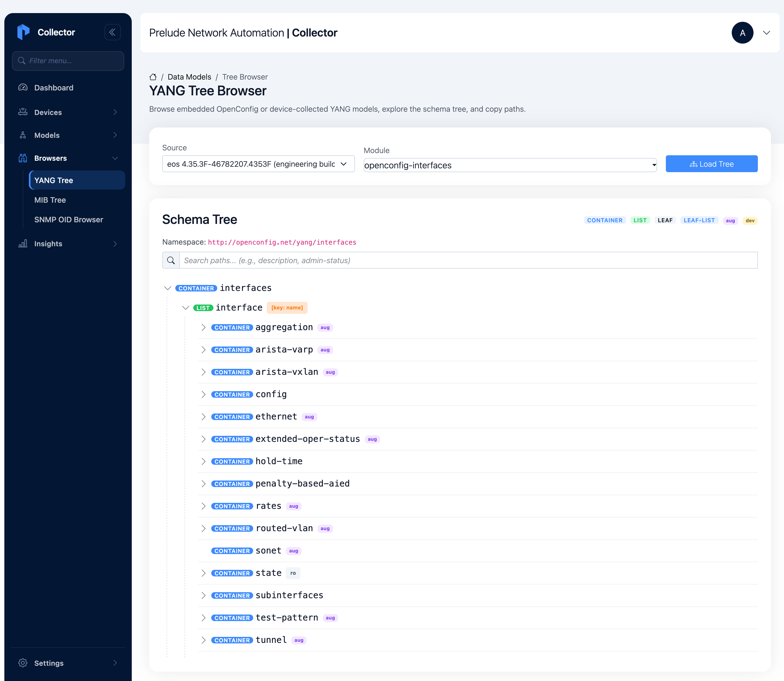Viewport: 784px width, 681px height.
Task: Open the Devices menu item
Action: pos(68,112)
